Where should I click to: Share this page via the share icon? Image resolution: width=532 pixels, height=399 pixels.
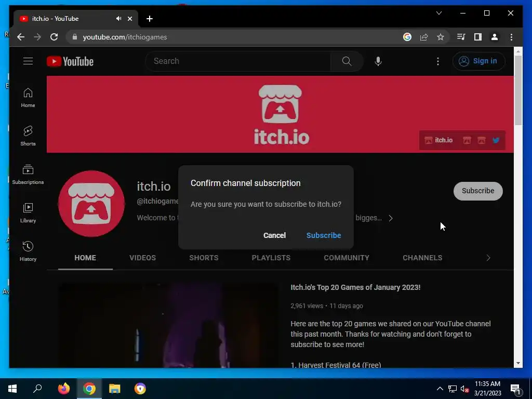tap(424, 37)
